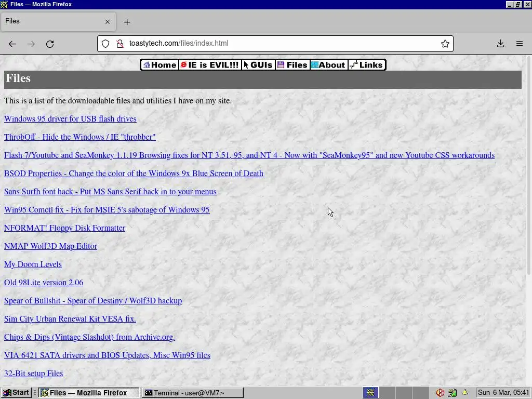The width and height of the screenshot is (532, 399).
Task: Open the BSOD Properties link
Action: click(134, 174)
